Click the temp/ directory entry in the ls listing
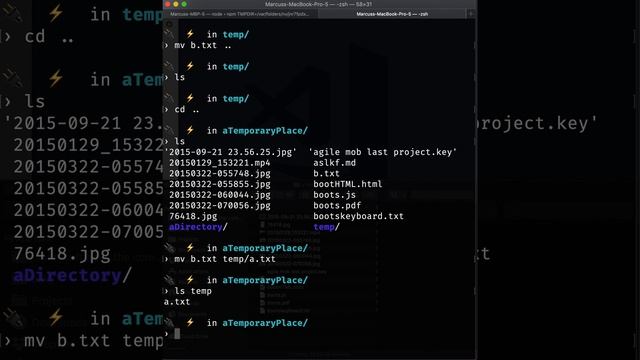Screen dimensions: 640x360 (326, 227)
